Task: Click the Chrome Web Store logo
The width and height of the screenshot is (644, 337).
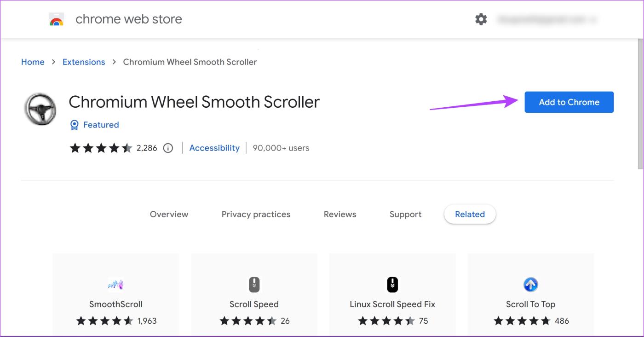Action: 55,19
